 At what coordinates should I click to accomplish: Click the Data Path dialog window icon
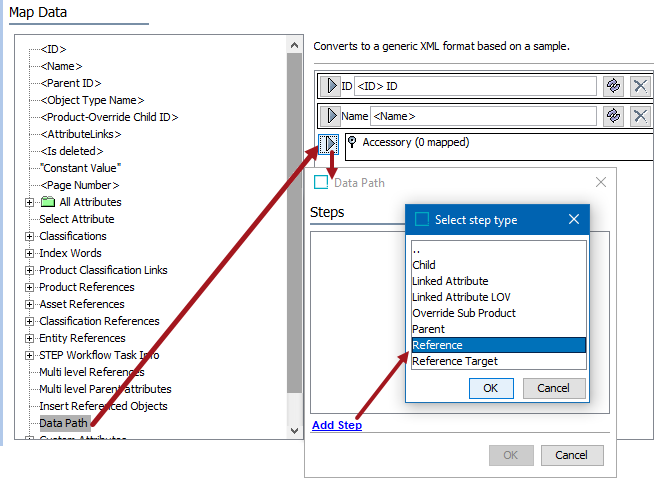tap(321, 182)
